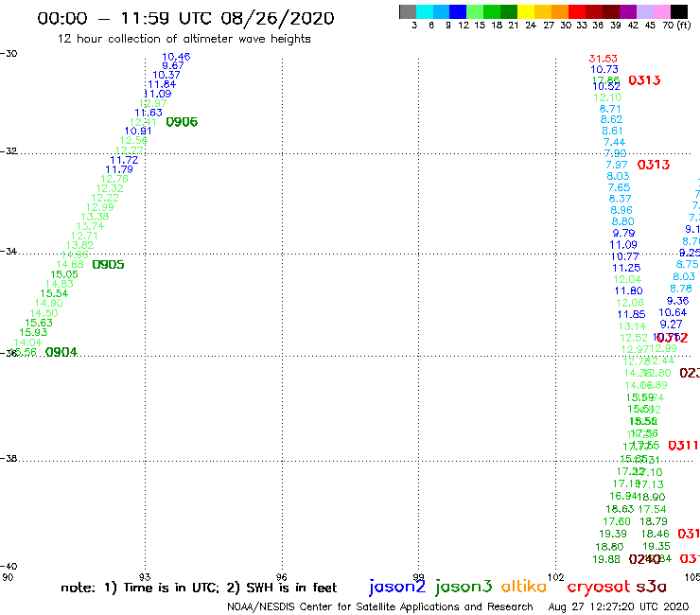The height and width of the screenshot is (615, 700).
Task: Click the wave height reading 19.39
Action: [x=613, y=535]
